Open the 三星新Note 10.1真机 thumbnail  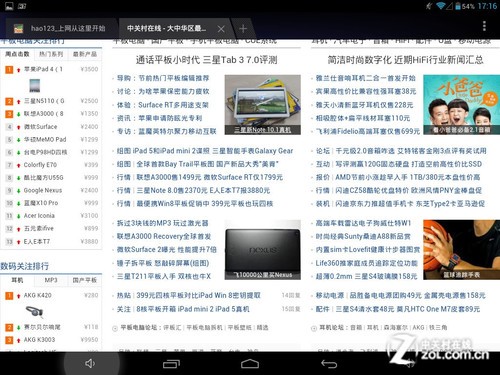tap(263, 105)
